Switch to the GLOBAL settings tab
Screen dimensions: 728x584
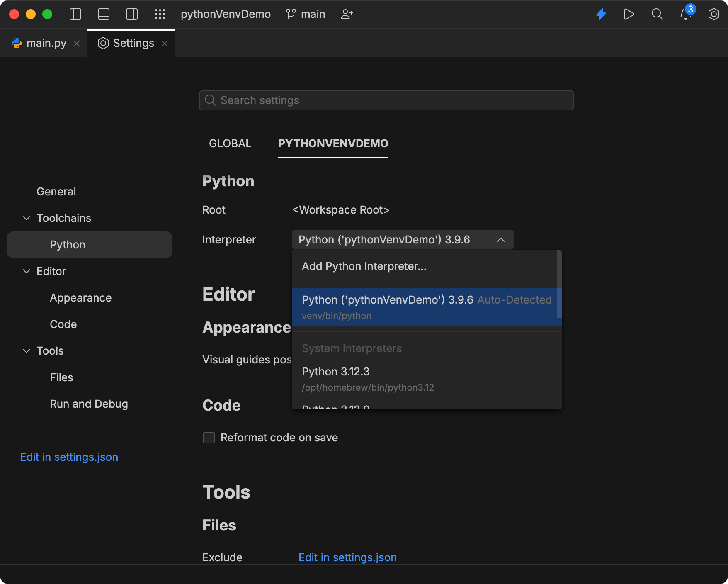(x=230, y=144)
